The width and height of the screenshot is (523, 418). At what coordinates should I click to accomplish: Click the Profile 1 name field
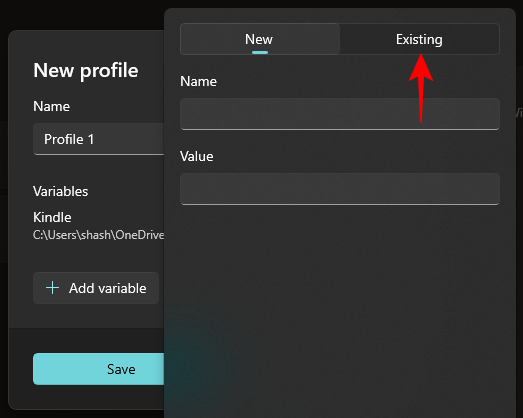99,139
